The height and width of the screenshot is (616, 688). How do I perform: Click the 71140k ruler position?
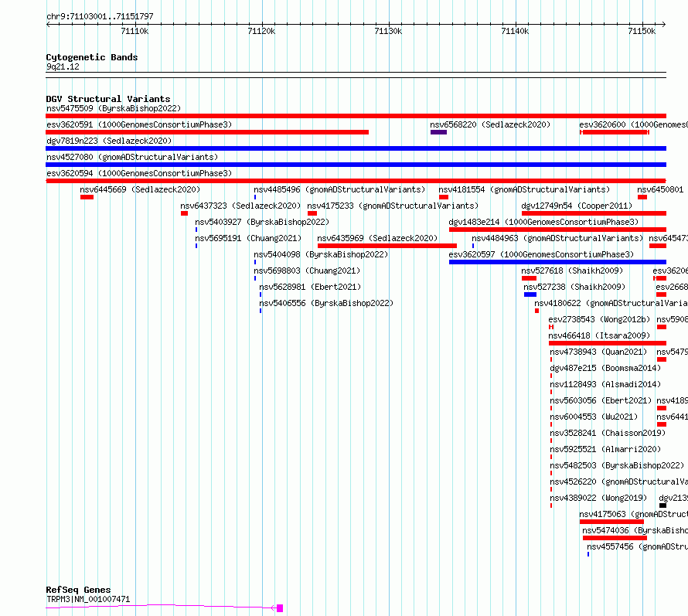pyautogui.click(x=516, y=31)
